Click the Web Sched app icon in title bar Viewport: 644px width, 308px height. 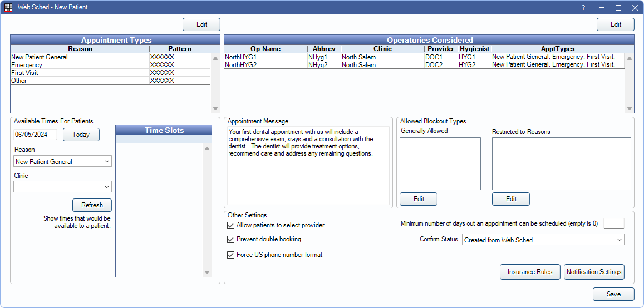pyautogui.click(x=8, y=8)
